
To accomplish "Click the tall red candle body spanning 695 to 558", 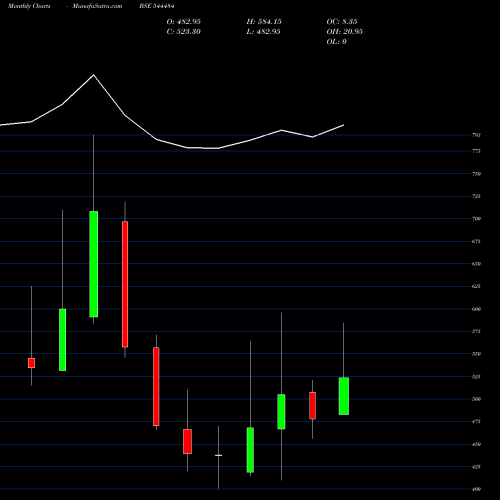I will pyautogui.click(x=125, y=284).
